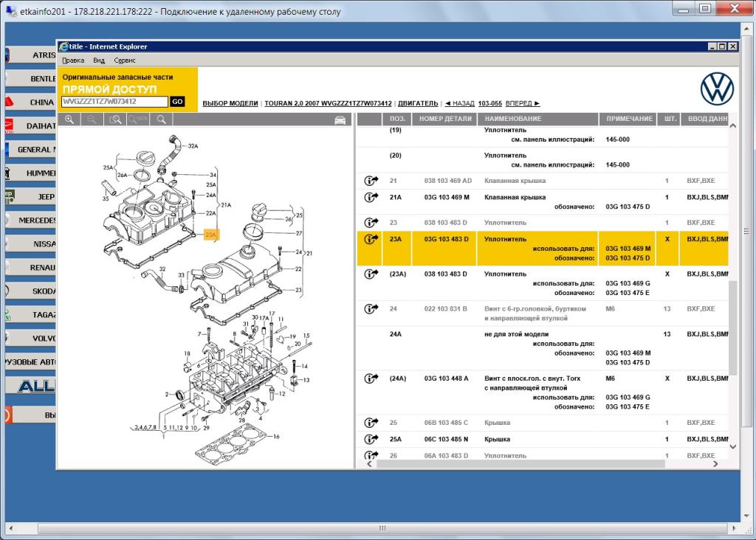This screenshot has height=540, width=756.
Task: Open info icon for row (23A) Уплотнитель
Action: coord(371,274)
